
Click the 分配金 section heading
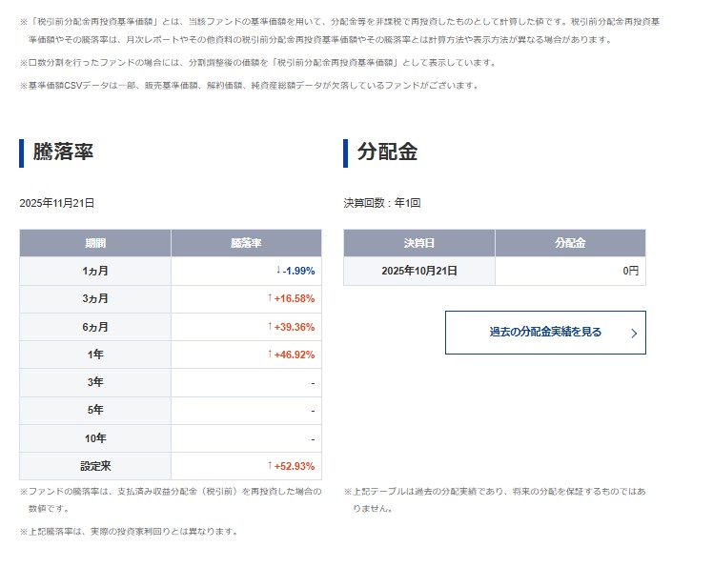[387, 152]
